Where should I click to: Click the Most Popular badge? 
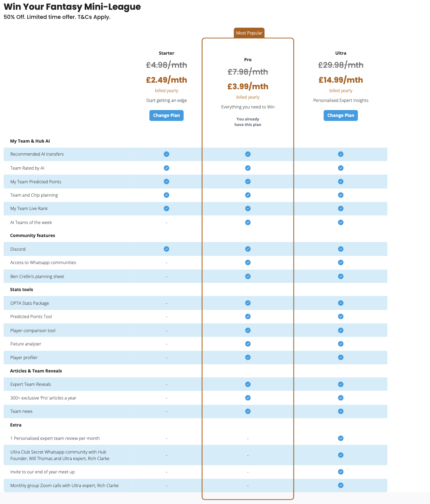249,33
